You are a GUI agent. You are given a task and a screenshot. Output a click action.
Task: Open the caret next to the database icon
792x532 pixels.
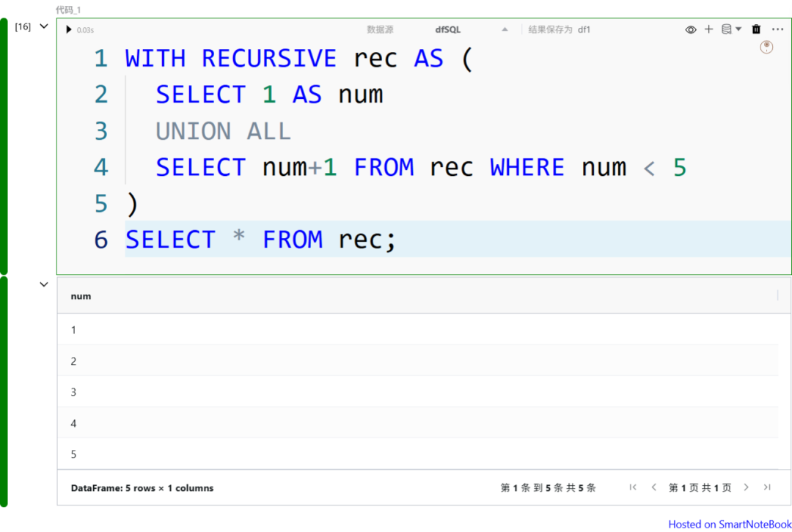click(x=738, y=29)
